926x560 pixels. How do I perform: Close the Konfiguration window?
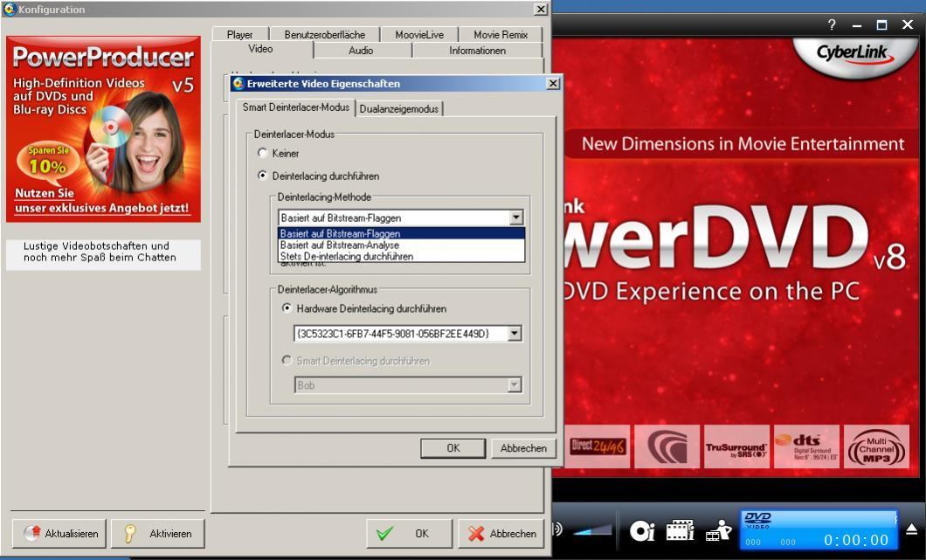(x=541, y=9)
